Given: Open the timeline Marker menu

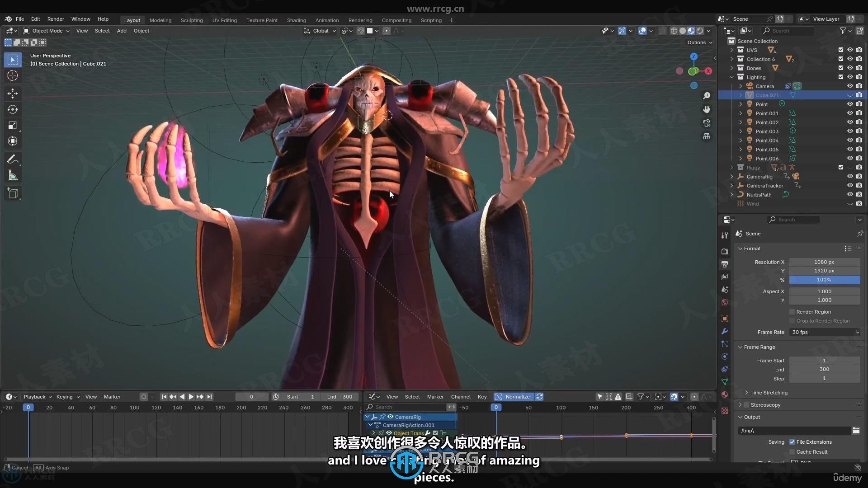Looking at the screenshot, I should pyautogui.click(x=112, y=397).
